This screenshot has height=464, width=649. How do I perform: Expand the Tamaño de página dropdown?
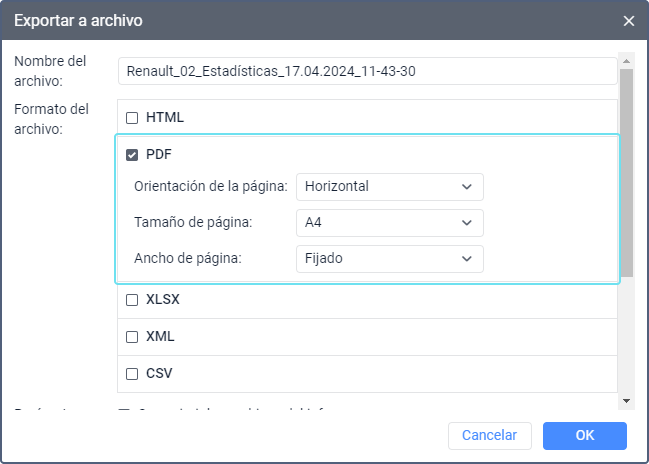(389, 223)
